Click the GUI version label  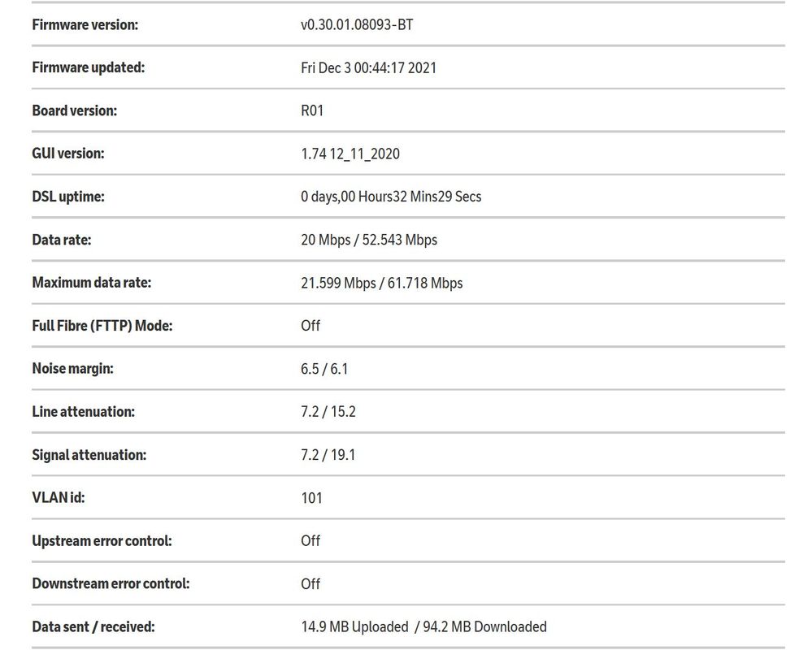coord(67,154)
